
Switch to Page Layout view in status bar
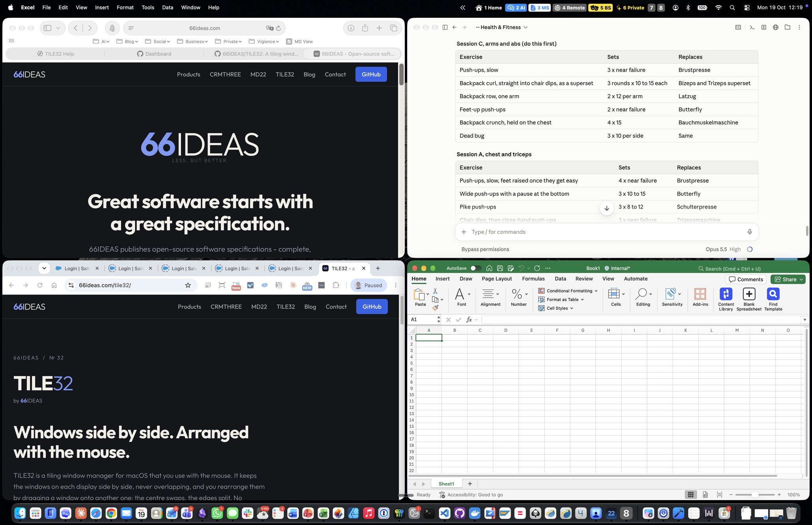click(705, 495)
